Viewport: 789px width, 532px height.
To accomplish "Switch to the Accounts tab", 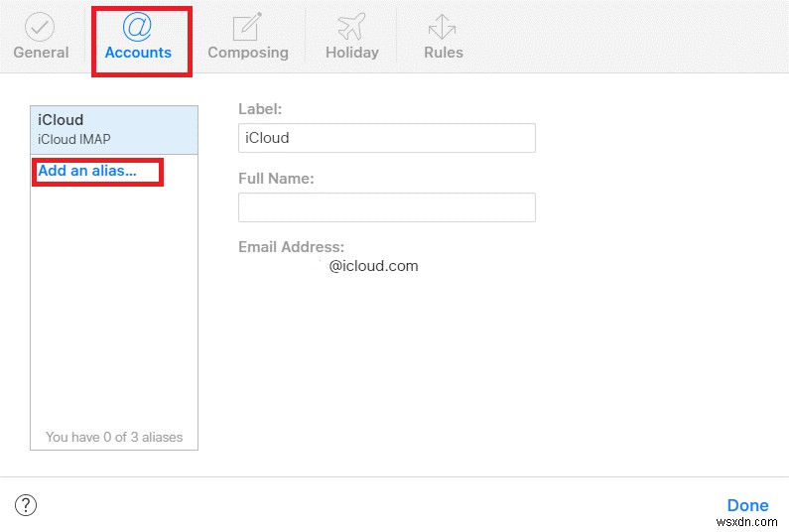I will tap(138, 36).
